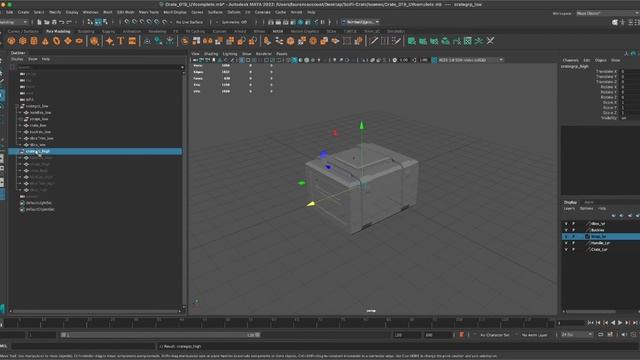Click the Open Scene folder icon

47,22
